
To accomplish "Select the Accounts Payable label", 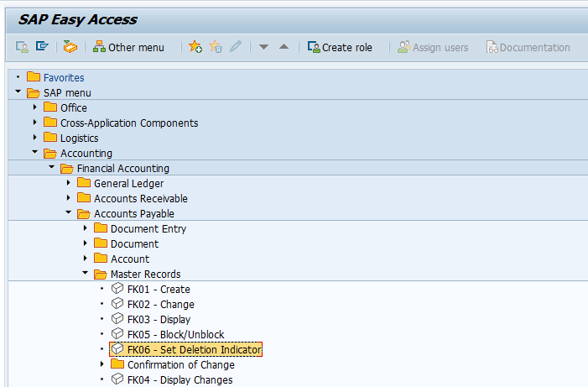I will click(134, 213).
